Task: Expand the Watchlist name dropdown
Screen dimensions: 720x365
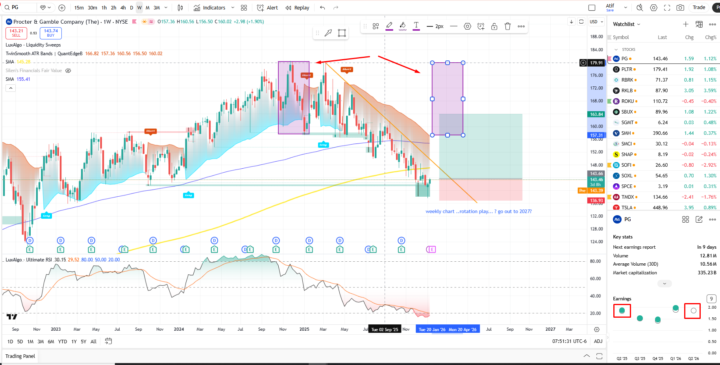Action: [x=627, y=24]
